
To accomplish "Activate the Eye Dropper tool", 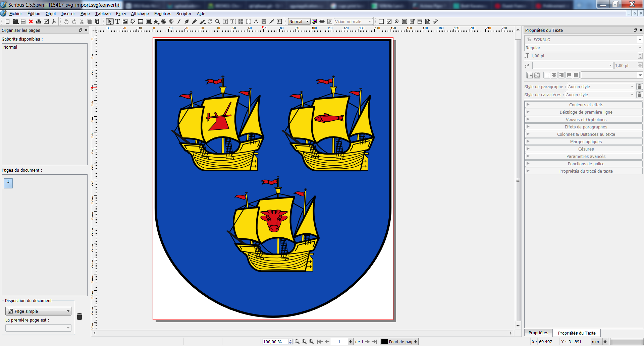I will pyautogui.click(x=272, y=21).
